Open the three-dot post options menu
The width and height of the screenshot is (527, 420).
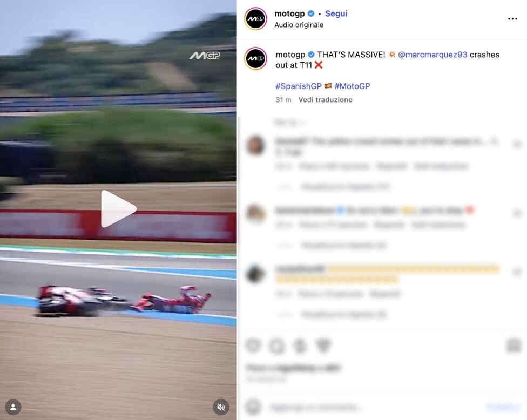pyautogui.click(x=512, y=19)
